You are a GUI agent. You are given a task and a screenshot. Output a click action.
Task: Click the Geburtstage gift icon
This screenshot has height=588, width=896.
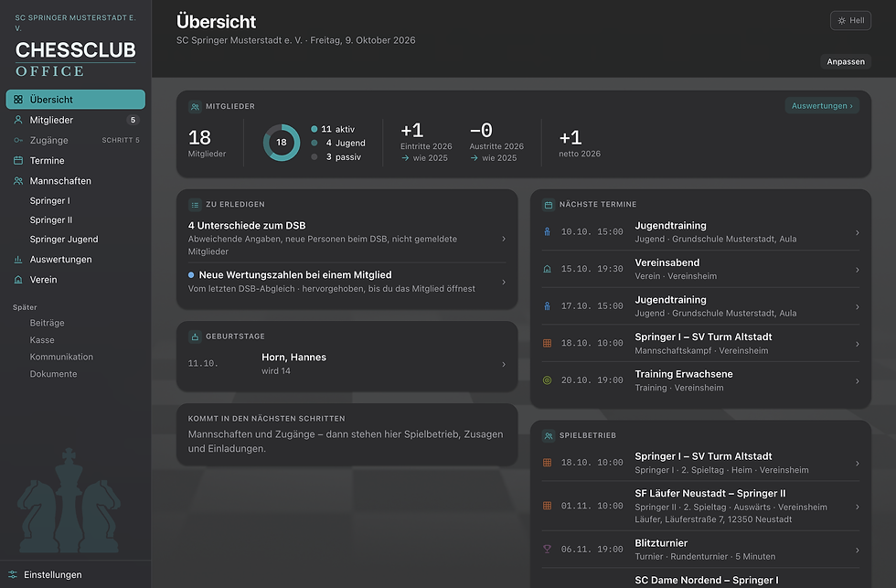195,337
